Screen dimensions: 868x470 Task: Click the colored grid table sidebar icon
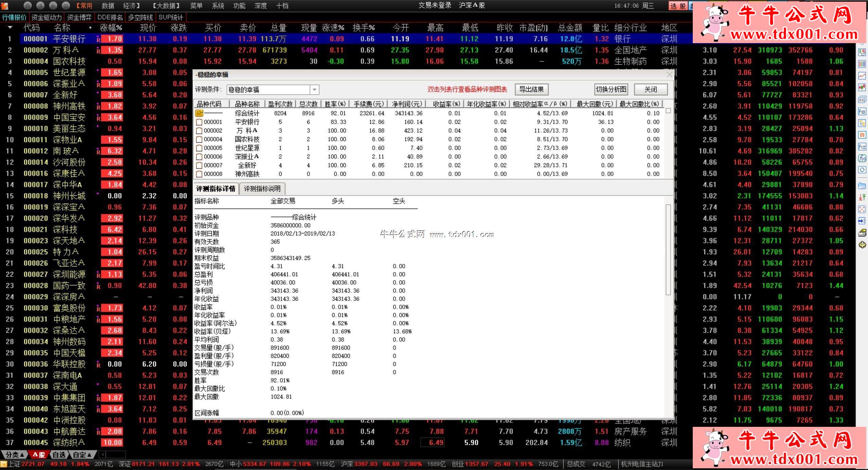pyautogui.click(x=862, y=64)
